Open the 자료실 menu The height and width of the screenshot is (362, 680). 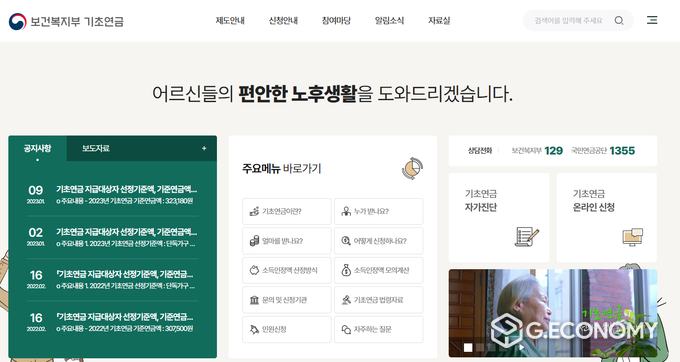pos(439,20)
